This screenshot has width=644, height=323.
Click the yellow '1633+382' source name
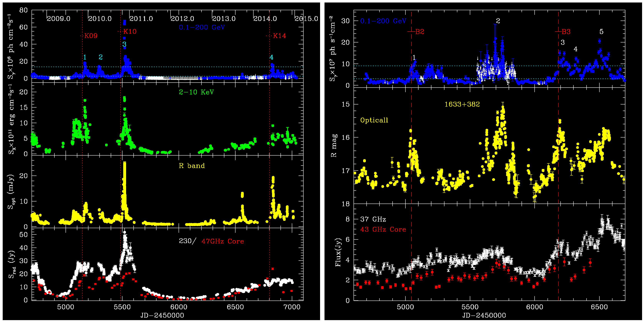tap(462, 104)
